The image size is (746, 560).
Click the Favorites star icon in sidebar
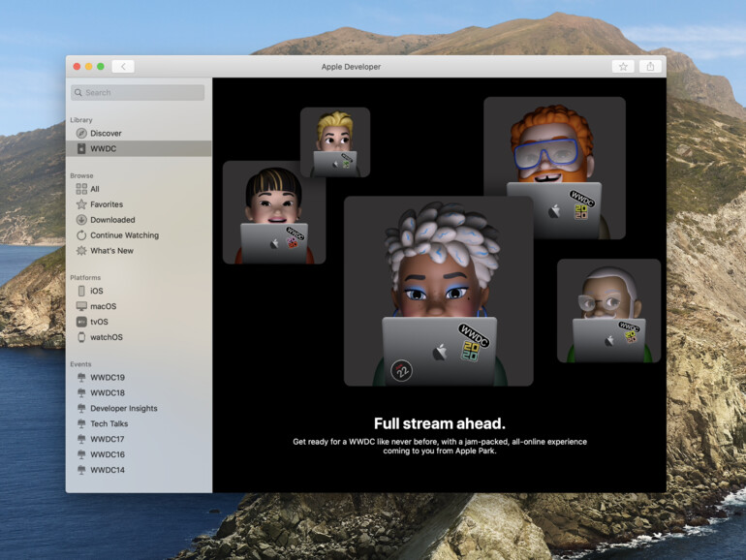pos(81,204)
